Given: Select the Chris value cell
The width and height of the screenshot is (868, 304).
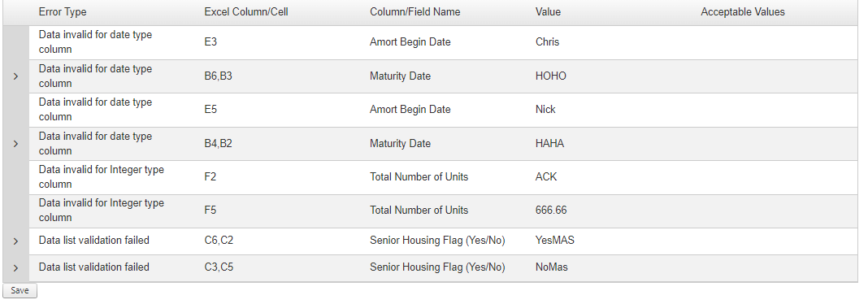Looking at the screenshot, I should coord(548,42).
